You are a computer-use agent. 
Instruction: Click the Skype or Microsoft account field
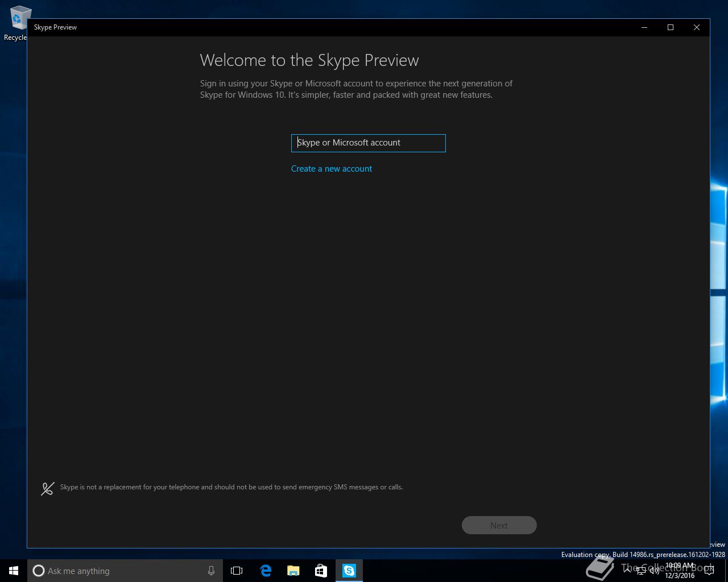click(368, 143)
